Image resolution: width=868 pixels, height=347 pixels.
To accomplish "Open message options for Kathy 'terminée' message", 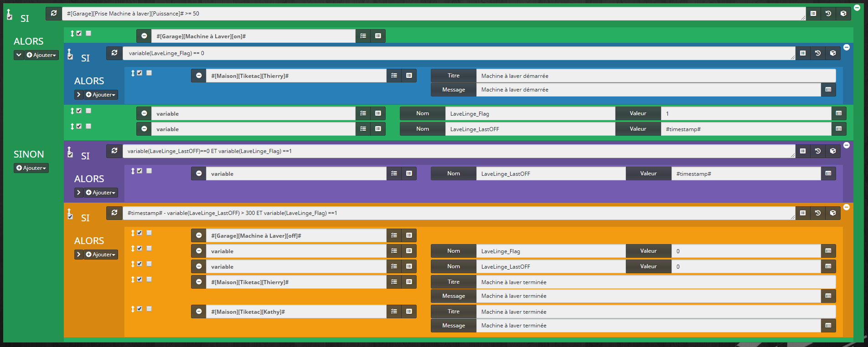I will click(x=828, y=326).
